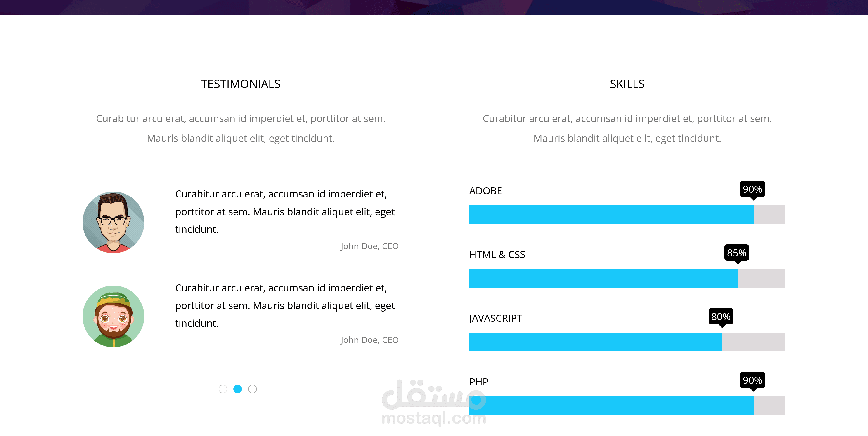Click the JAVASCRIPT skill label
Screen dimensions: 868x436
tap(495, 318)
